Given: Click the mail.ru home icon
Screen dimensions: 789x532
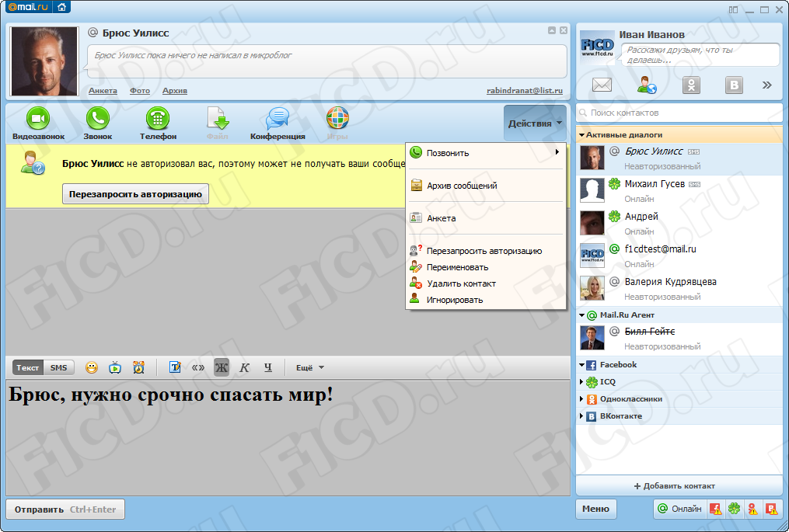Looking at the screenshot, I should point(62,7).
